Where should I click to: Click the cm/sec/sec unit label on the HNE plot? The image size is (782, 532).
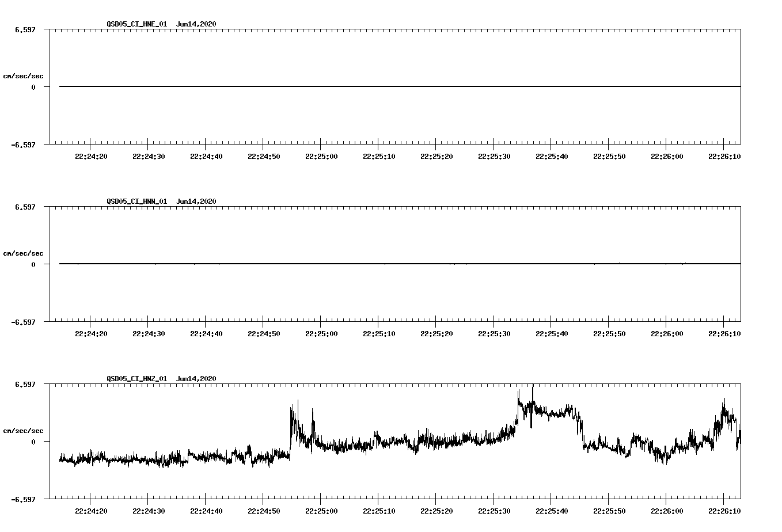[23, 76]
